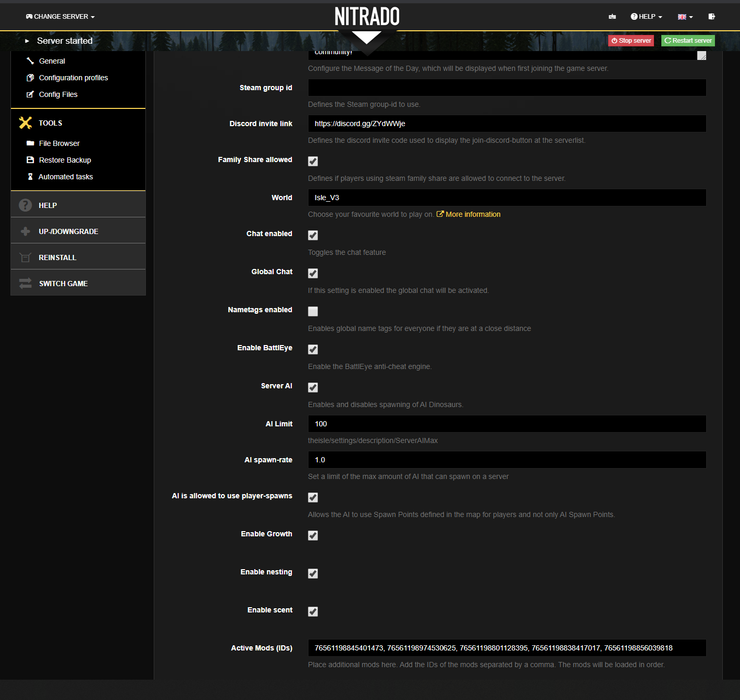Click the Stop server button
Screen dimensions: 740x700
click(x=631, y=41)
